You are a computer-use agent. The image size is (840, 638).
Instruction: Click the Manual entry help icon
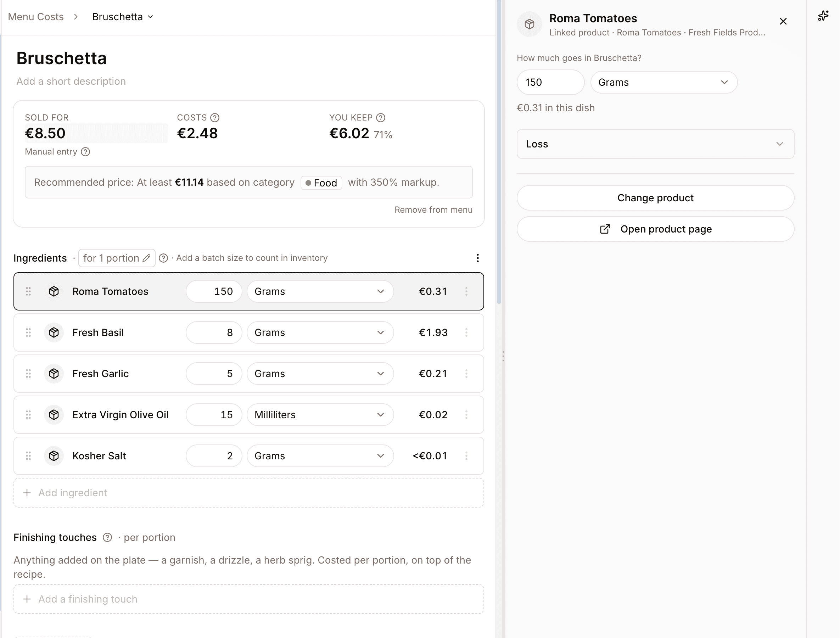pyautogui.click(x=85, y=152)
